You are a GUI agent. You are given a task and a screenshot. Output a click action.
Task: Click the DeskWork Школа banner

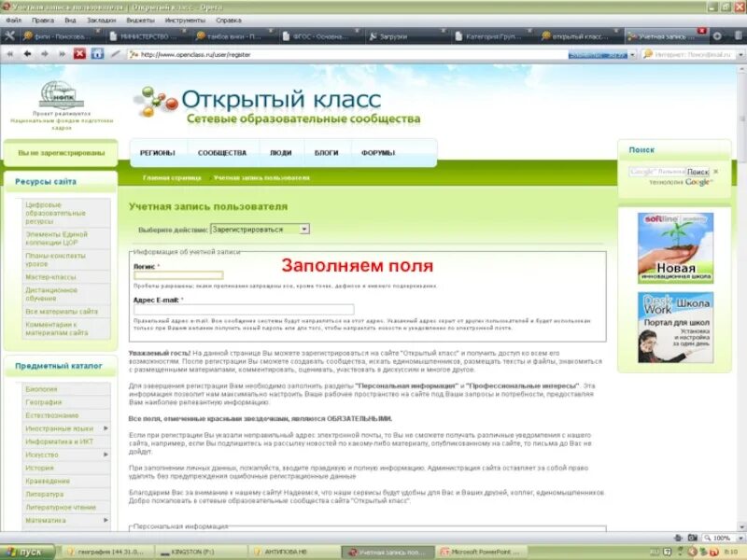pyautogui.click(x=675, y=328)
